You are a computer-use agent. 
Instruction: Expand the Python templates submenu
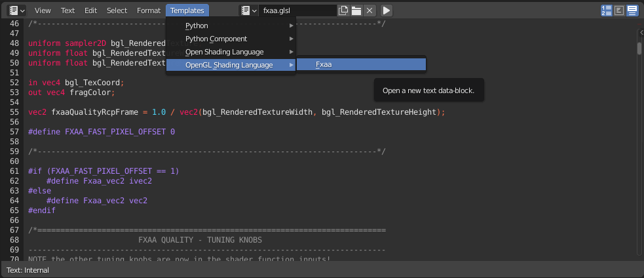tap(231, 26)
